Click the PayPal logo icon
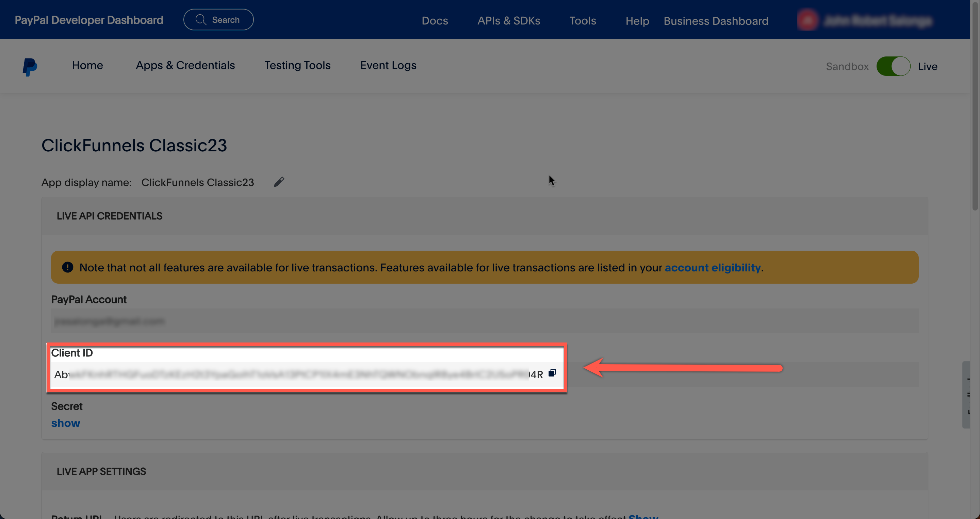Image resolution: width=980 pixels, height=519 pixels. 30,67
